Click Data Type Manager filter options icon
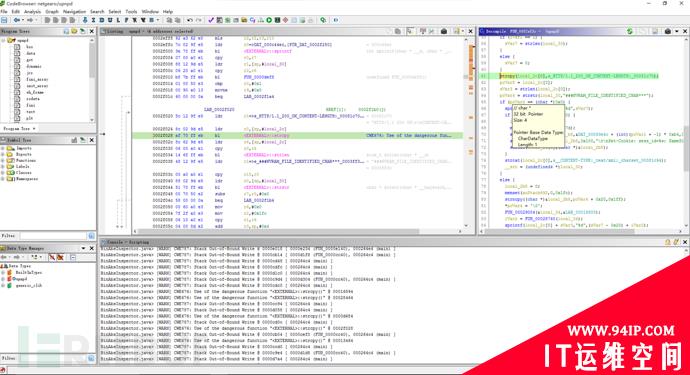The image size is (690, 375). click(92, 358)
